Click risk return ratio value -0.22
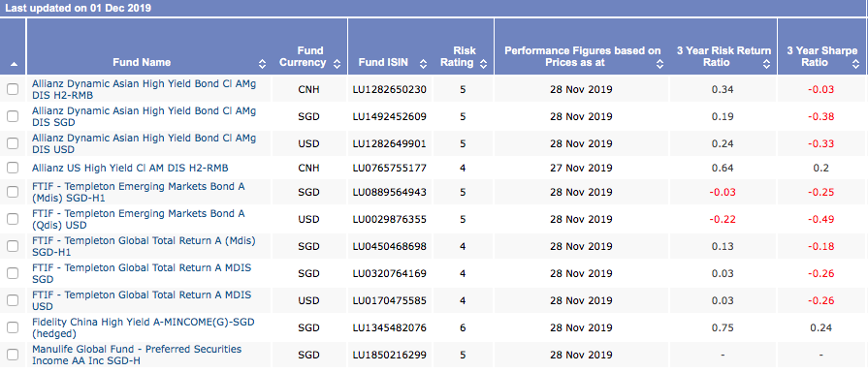 723,219
